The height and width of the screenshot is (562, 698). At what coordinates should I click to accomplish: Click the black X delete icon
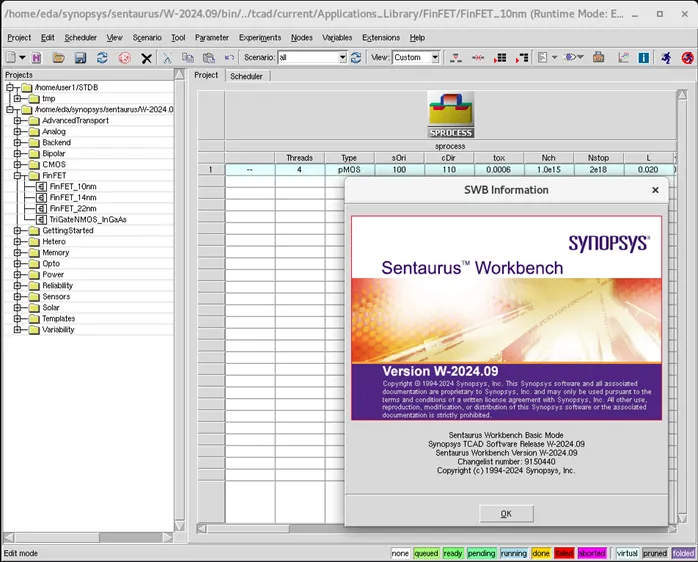(146, 58)
